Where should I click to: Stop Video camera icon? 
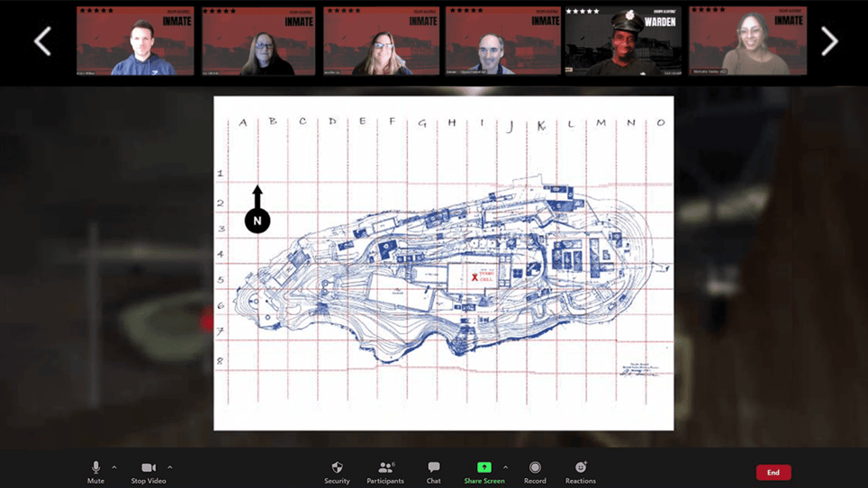[x=149, y=467]
